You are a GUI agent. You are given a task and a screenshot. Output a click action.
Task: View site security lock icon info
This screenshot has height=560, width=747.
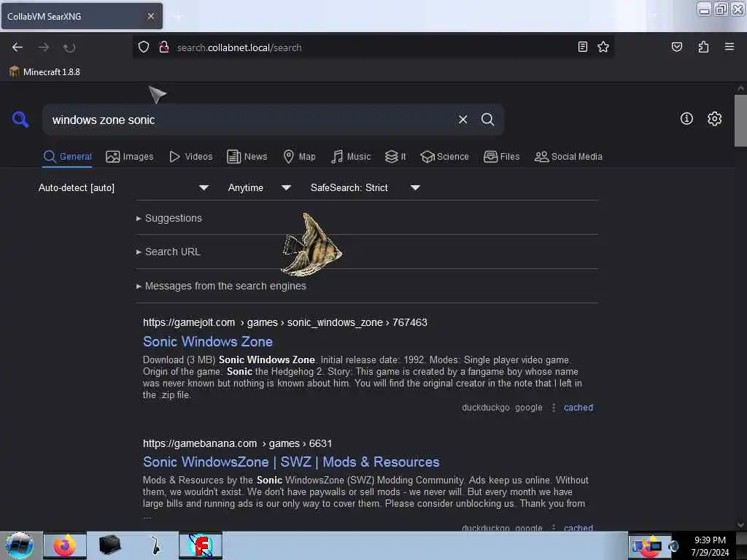tap(164, 47)
